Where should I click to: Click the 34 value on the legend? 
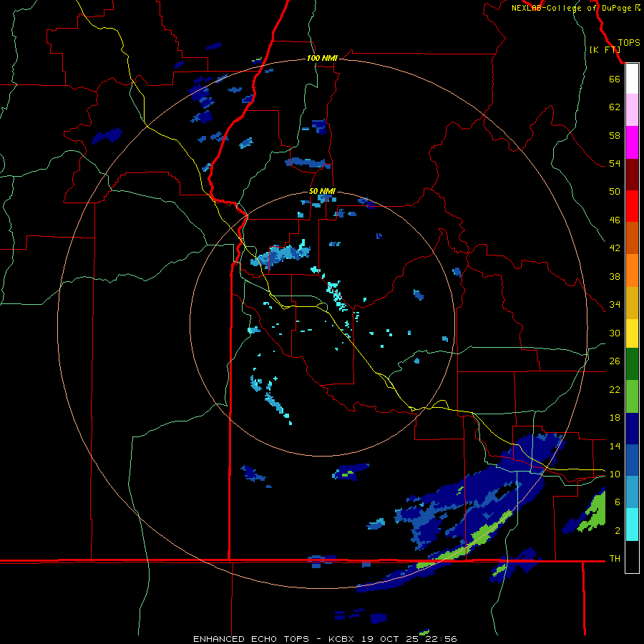615,305
